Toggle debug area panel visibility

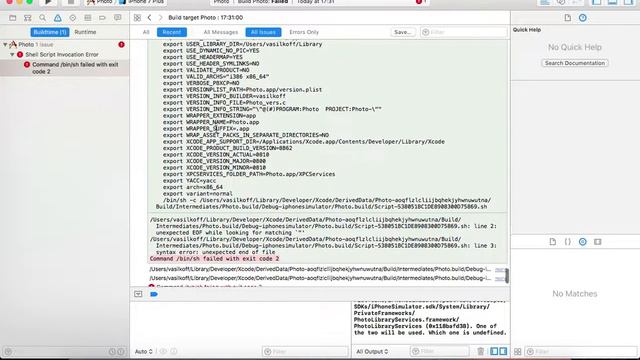pos(612,2)
